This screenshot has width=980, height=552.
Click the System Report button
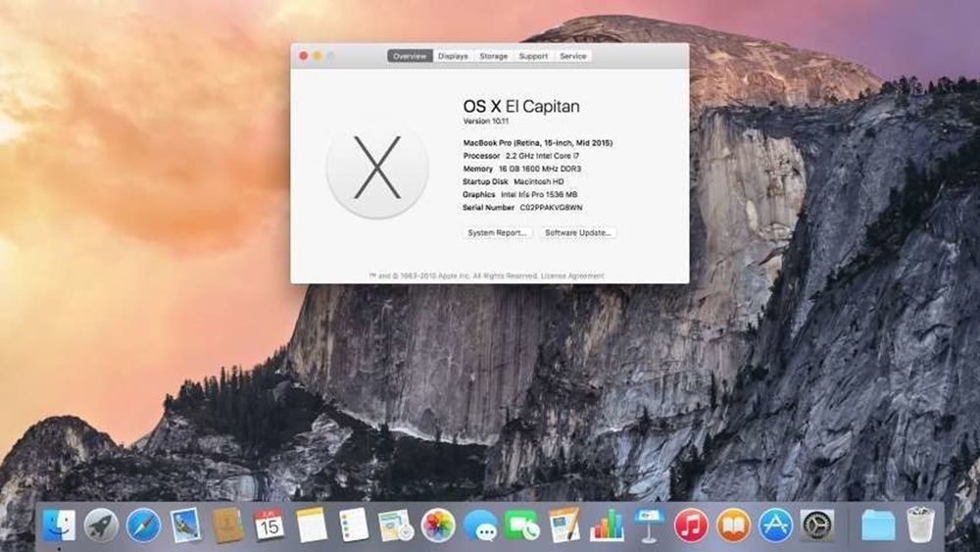click(x=498, y=233)
